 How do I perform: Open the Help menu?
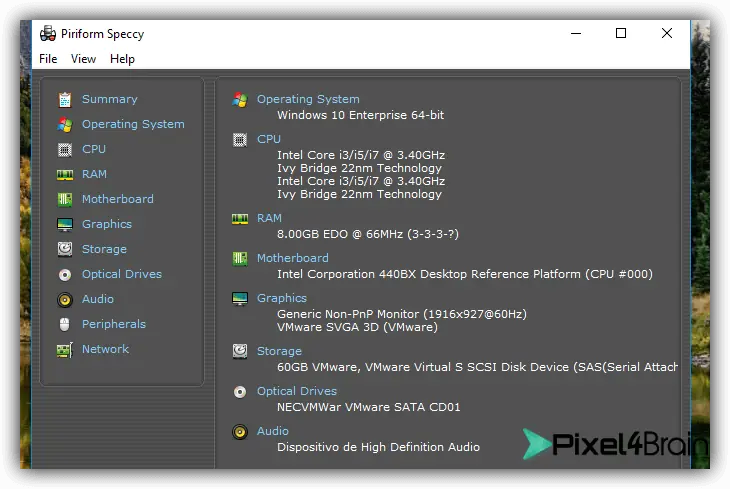tap(122, 59)
